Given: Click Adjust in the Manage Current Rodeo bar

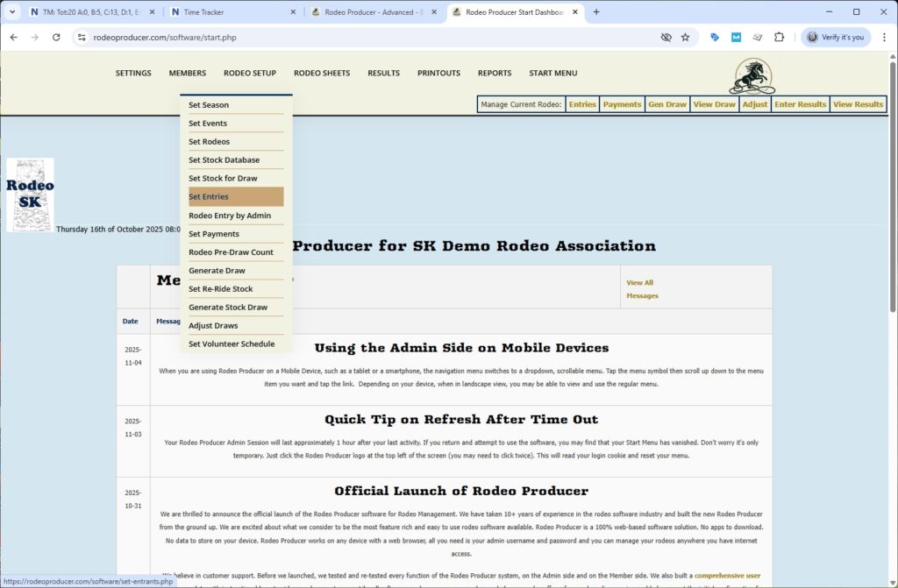Looking at the screenshot, I should point(753,103).
